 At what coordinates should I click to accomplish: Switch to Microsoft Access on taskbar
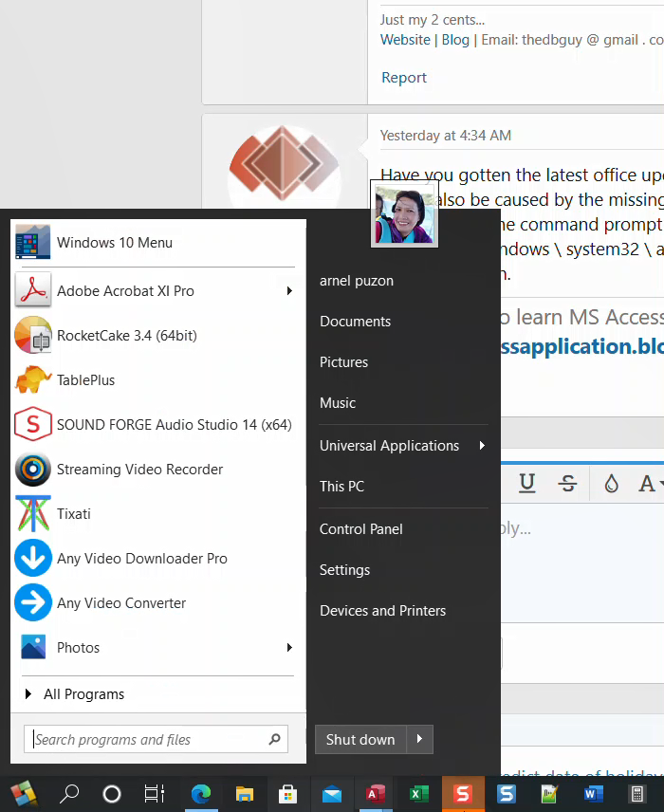tap(376, 793)
